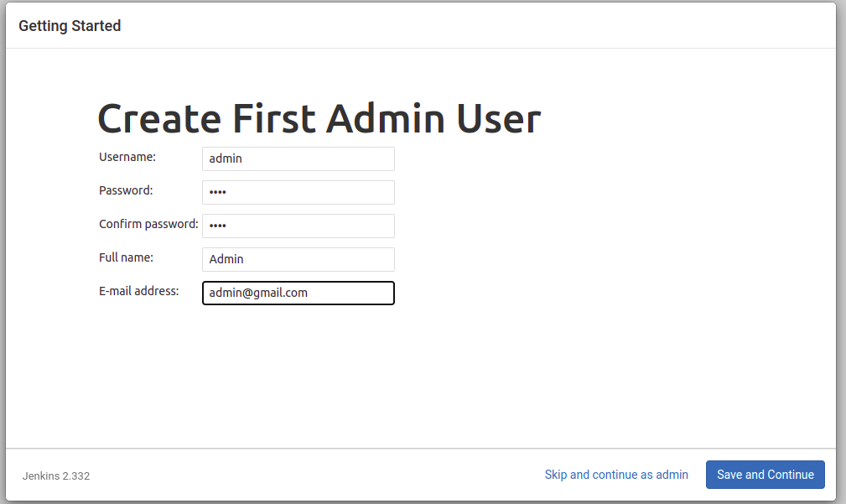Click the Getting Started header title
The height and width of the screenshot is (504, 846).
pos(70,25)
